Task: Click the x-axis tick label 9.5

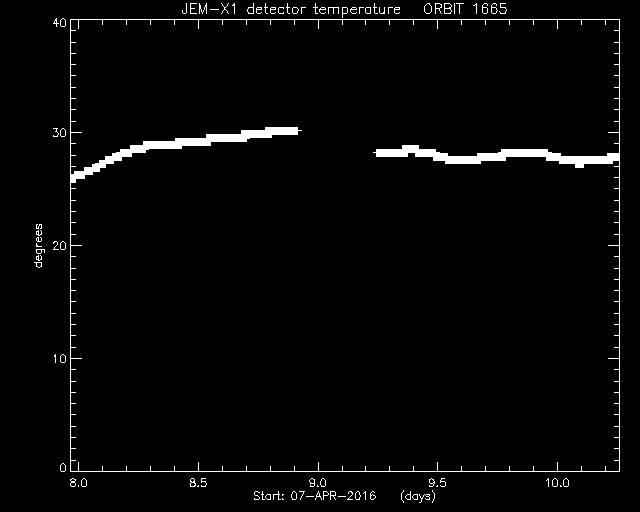Action: (437, 483)
